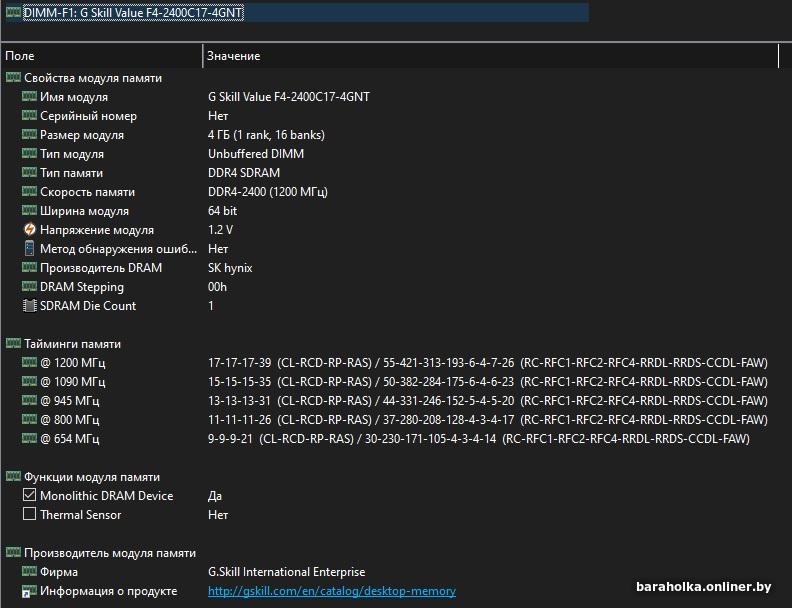Select the Тайминги памяти group heading

point(72,344)
